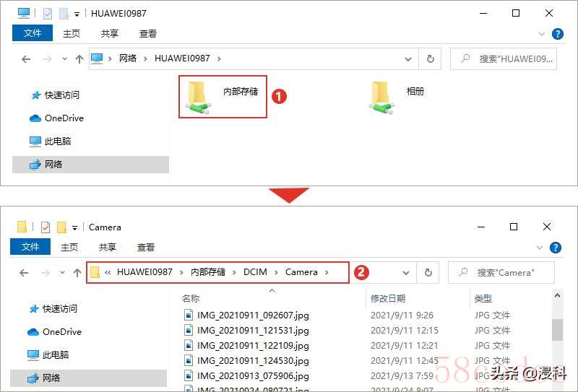Open 查看 tab in HUAWEI0987 window
Viewport: 578px width, 392px height.
click(x=148, y=33)
